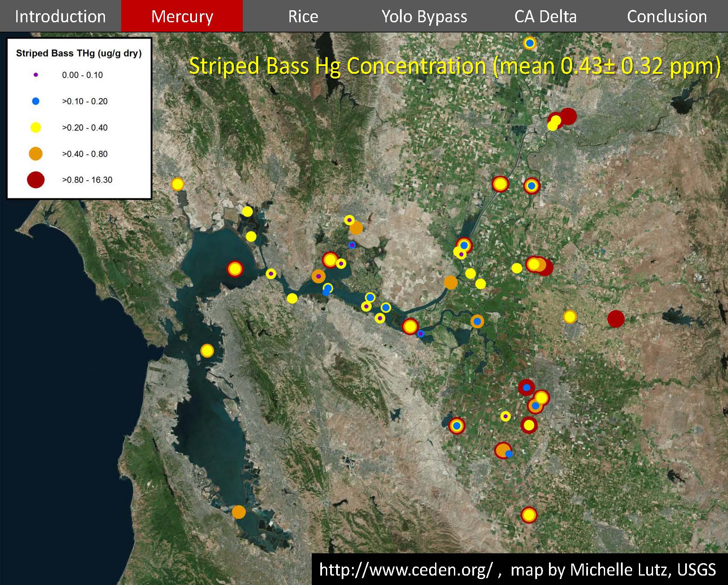Jump to the Conclusion tab

[666, 16]
